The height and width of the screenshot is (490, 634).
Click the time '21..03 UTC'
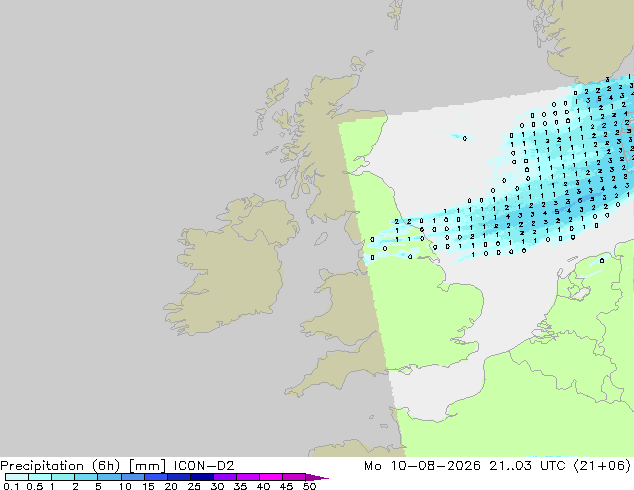point(527,466)
